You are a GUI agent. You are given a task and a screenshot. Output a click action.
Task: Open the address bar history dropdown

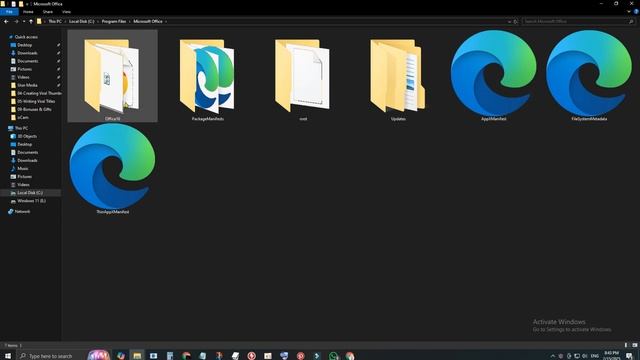[x=509, y=21]
